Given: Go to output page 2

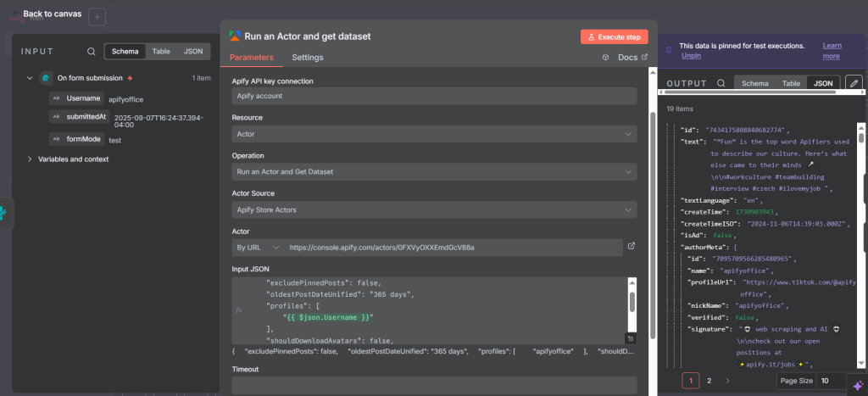Looking at the screenshot, I should point(709,381).
